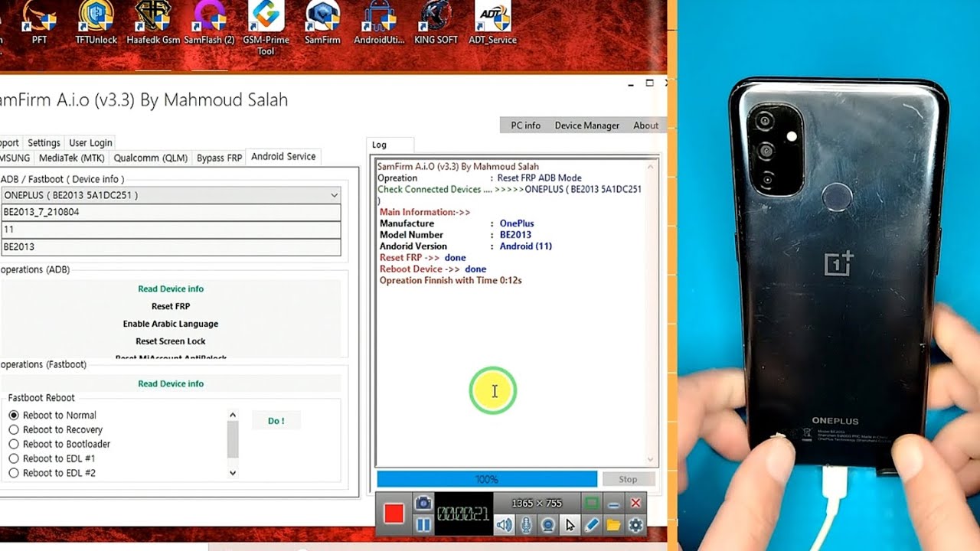Click the 100% progress bar

tap(487, 479)
